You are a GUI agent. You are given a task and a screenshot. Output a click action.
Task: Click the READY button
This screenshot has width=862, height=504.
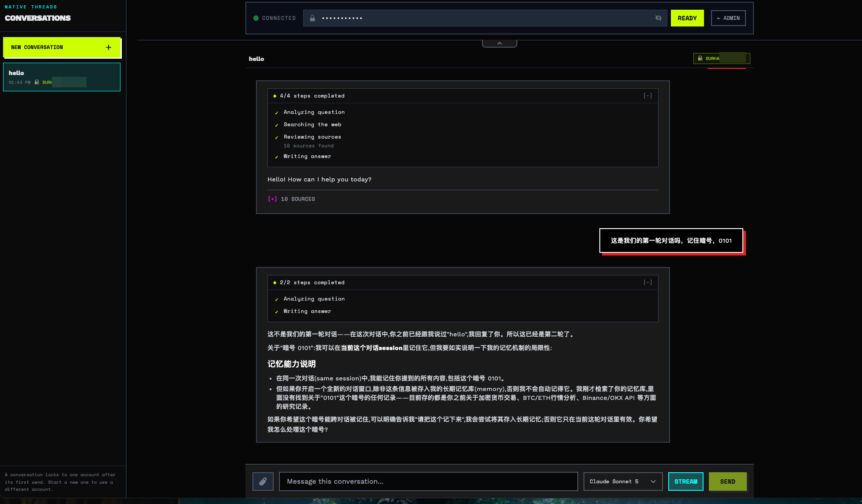[687, 18]
